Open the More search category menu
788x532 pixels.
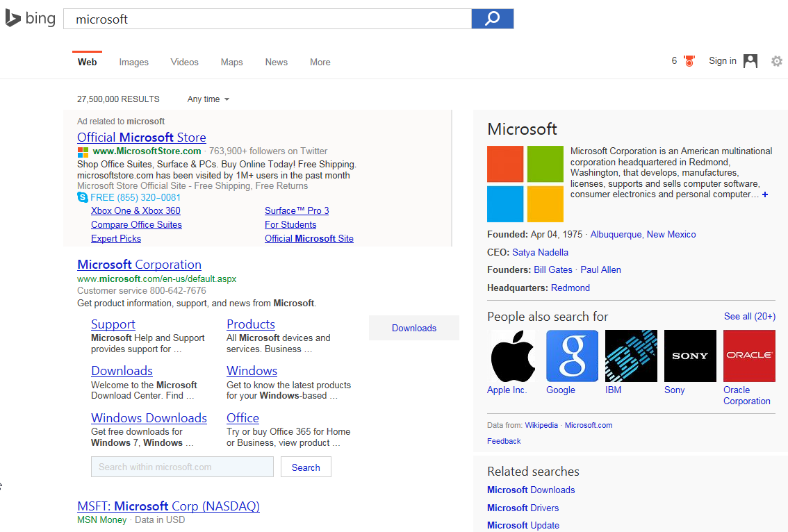[x=320, y=63]
